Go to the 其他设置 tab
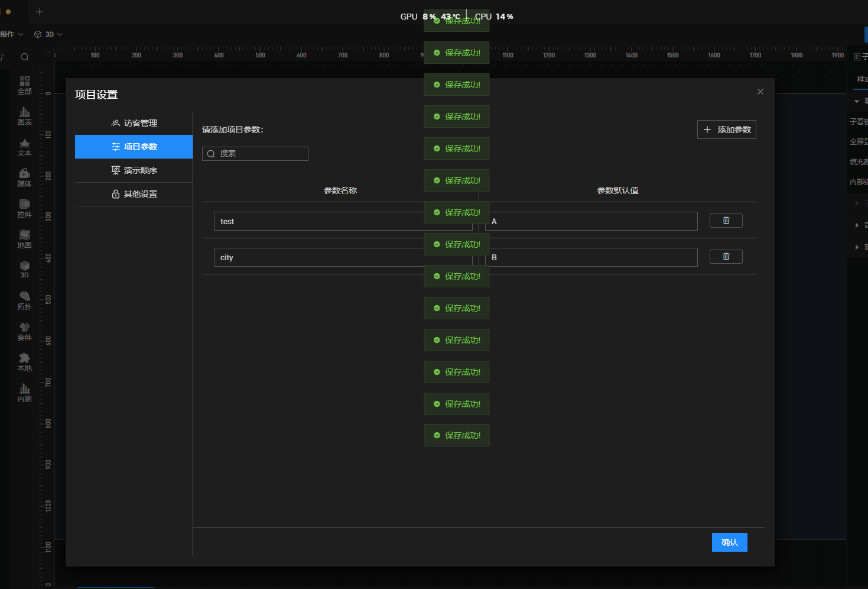 [134, 194]
